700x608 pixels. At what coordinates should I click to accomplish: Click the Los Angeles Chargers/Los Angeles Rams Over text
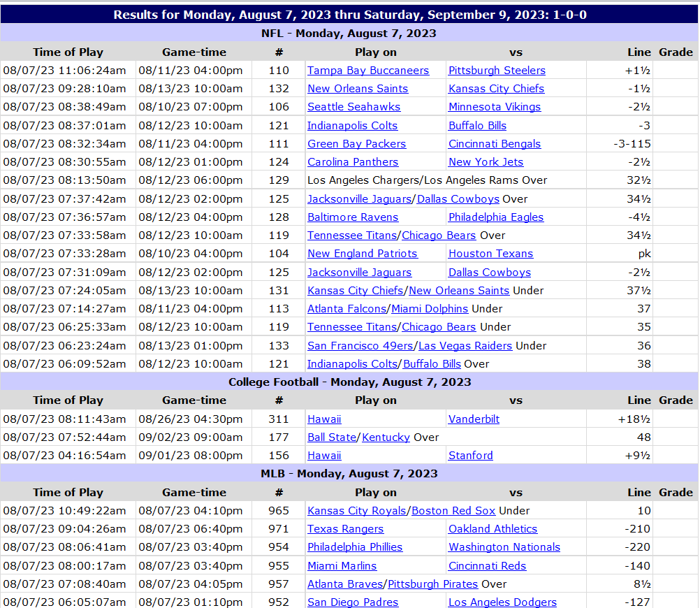click(428, 180)
